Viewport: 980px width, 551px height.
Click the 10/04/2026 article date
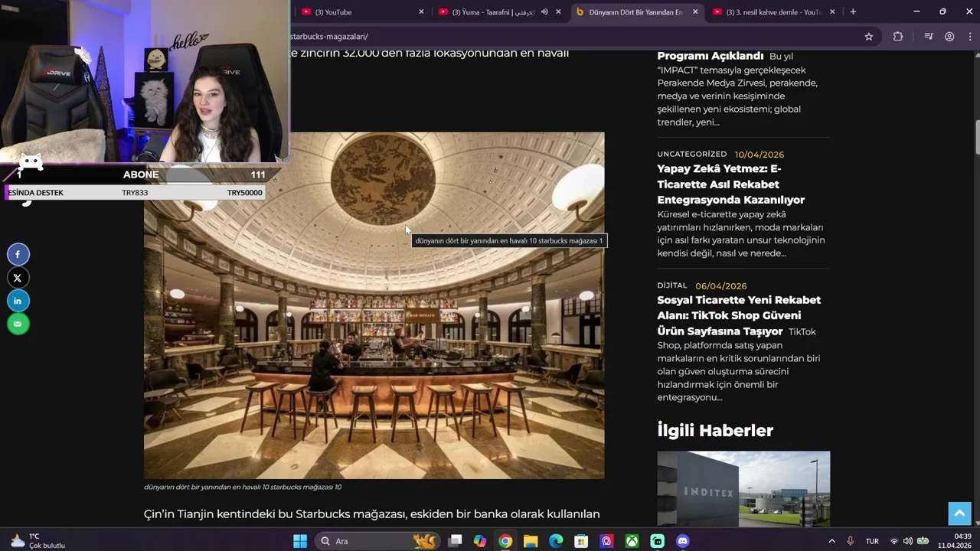pos(759,155)
